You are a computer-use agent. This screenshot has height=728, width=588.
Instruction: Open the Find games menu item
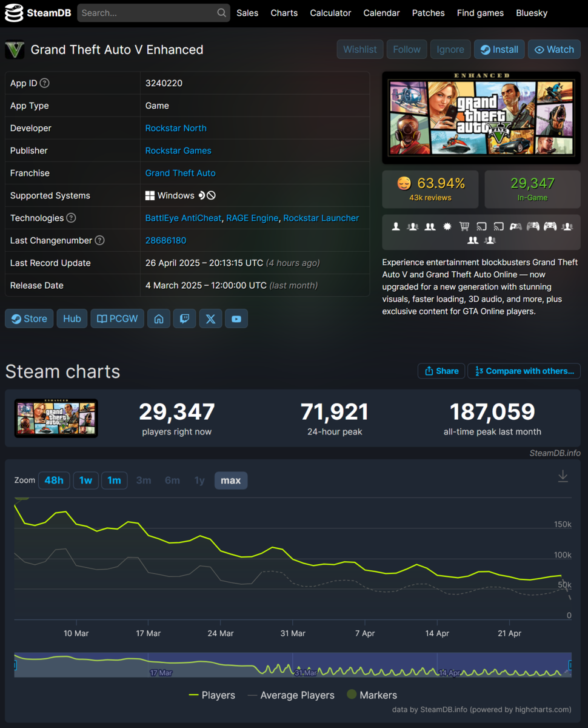tap(480, 13)
